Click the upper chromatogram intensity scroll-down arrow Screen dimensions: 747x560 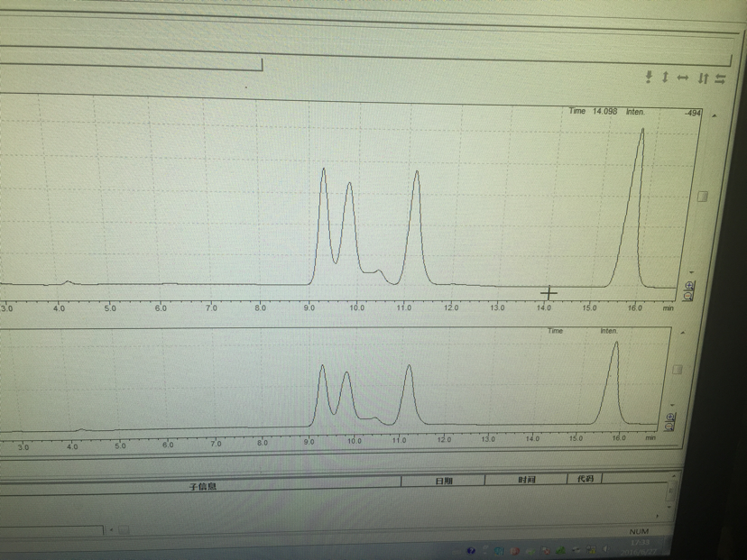coord(692,272)
